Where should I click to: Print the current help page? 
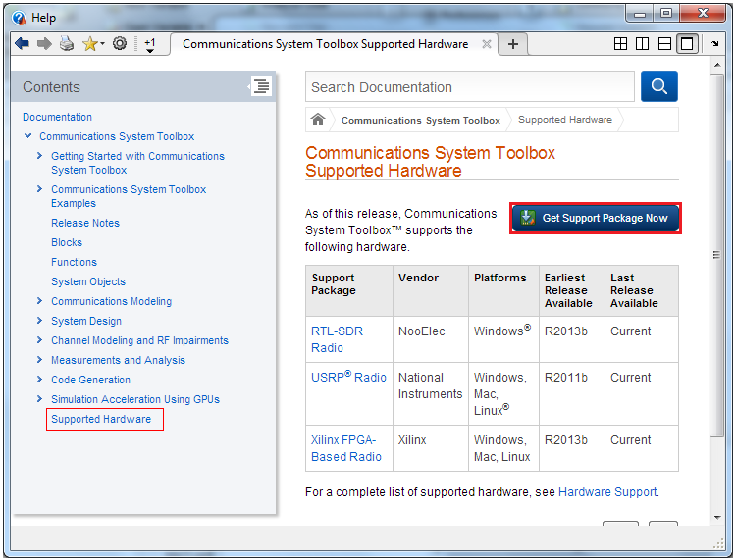point(67,44)
